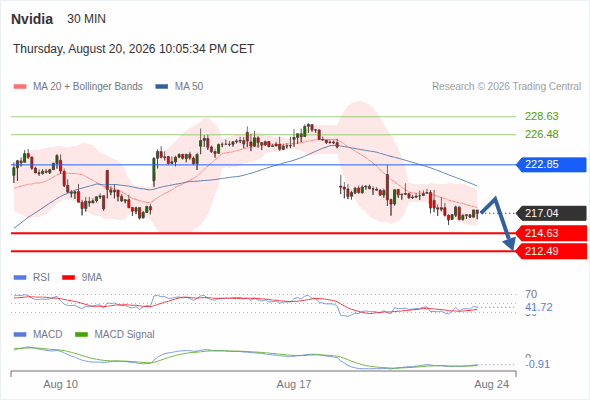Select the 214.63 red support tag
The height and width of the screenshot is (400, 590).
click(x=551, y=233)
